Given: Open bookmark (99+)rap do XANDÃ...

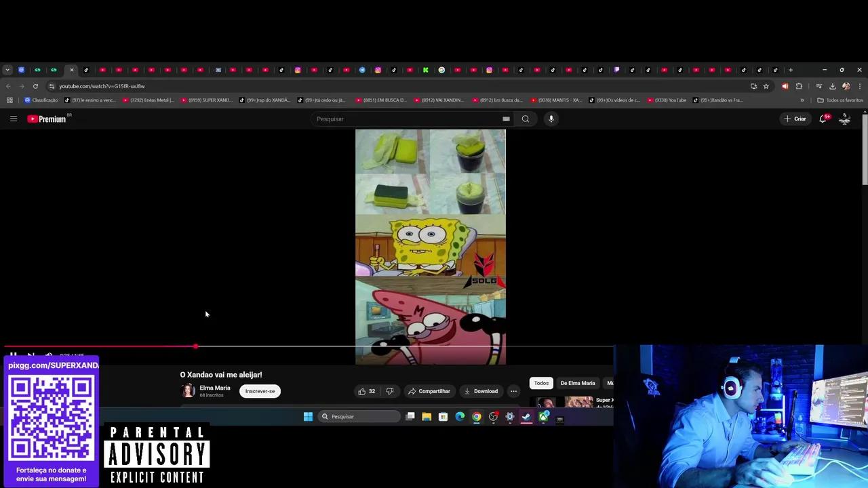Looking at the screenshot, I should [264, 100].
